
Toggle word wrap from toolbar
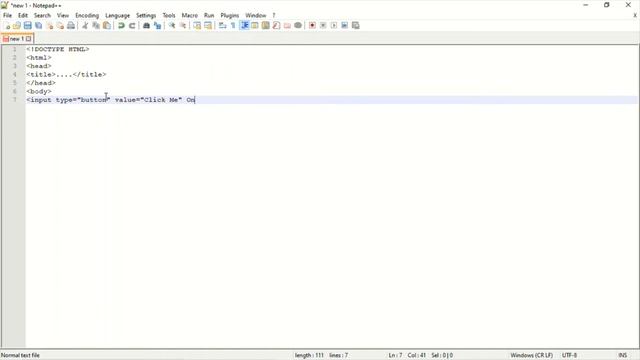[222, 26]
